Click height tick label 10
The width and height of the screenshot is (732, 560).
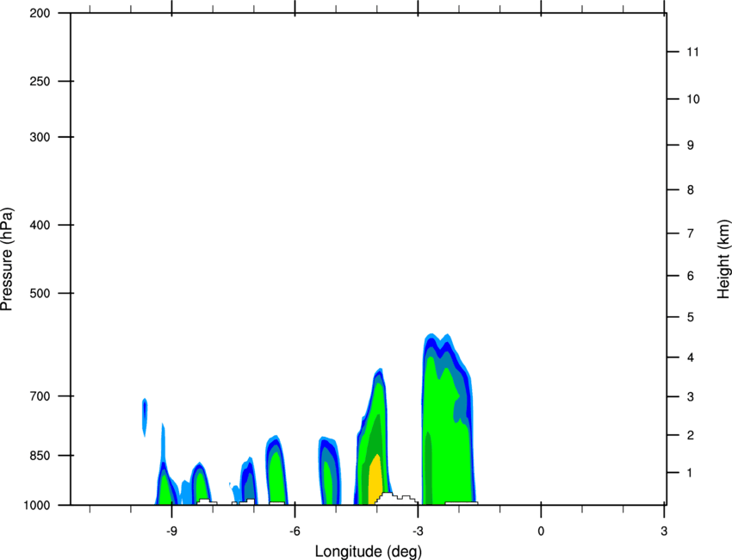[x=692, y=99]
